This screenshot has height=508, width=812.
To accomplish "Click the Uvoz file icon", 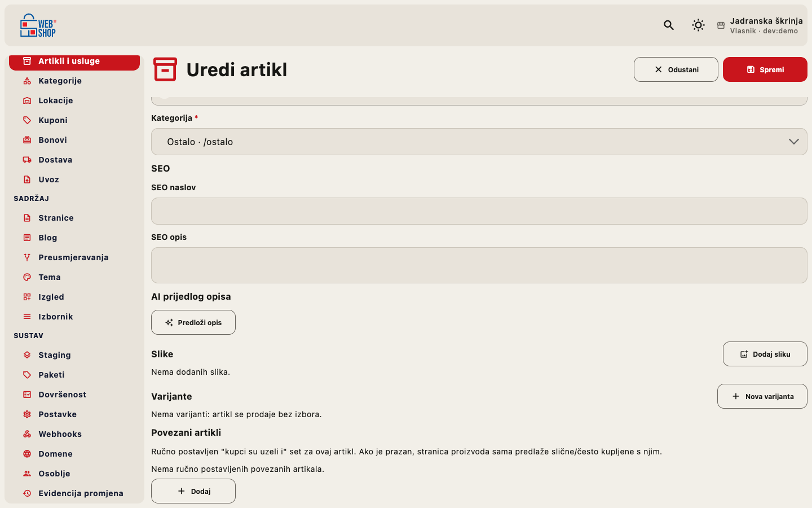I will coord(27,179).
